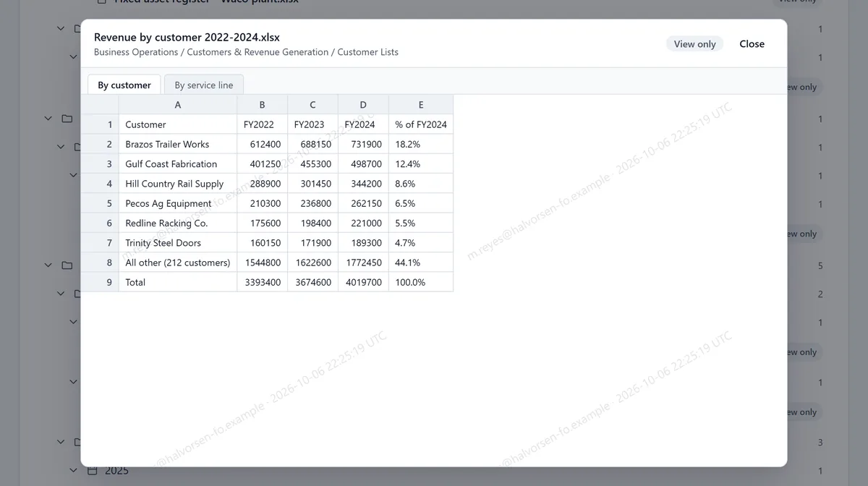Click the 100.0% cell

421,282
